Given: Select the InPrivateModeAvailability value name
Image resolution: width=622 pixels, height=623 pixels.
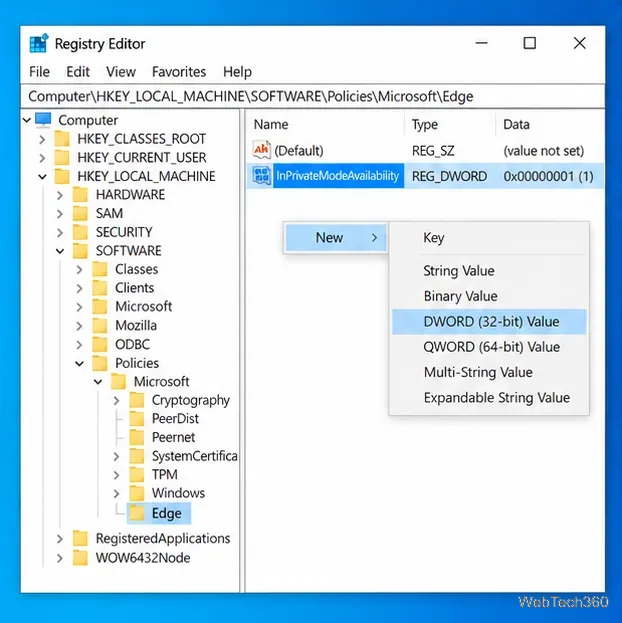Looking at the screenshot, I should coord(337,176).
